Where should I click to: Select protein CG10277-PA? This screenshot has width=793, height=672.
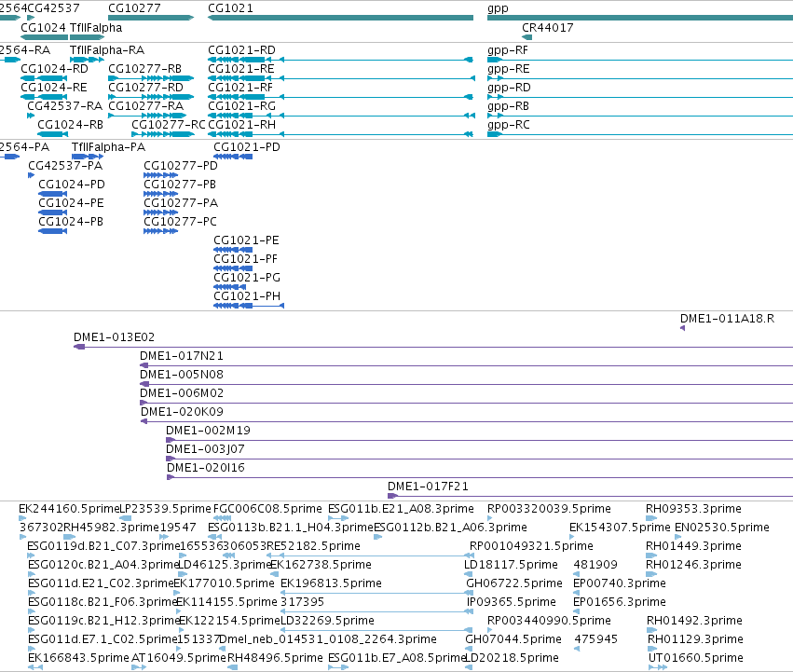(x=181, y=203)
